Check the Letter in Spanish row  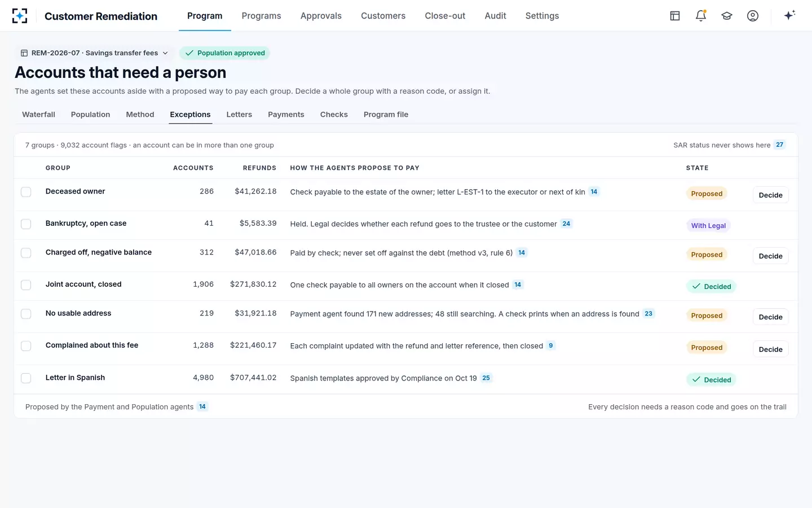click(x=26, y=378)
